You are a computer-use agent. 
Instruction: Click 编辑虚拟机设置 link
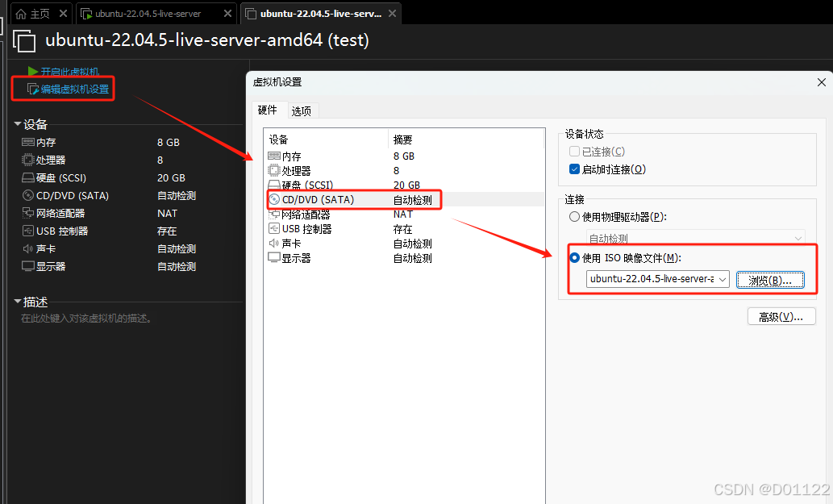click(75, 90)
